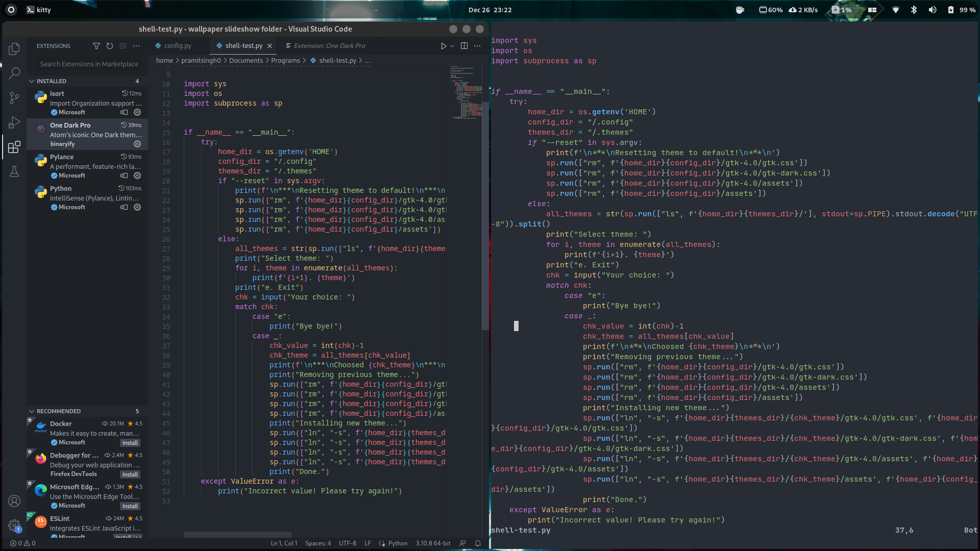980x551 pixels.
Task: Open the notifications bell in the status bar
Action: (x=478, y=543)
